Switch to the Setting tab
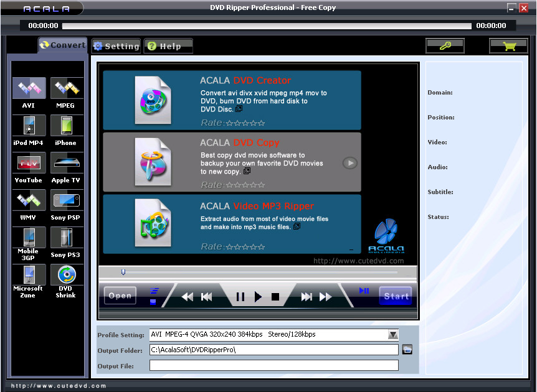The image size is (537, 392). (116, 46)
